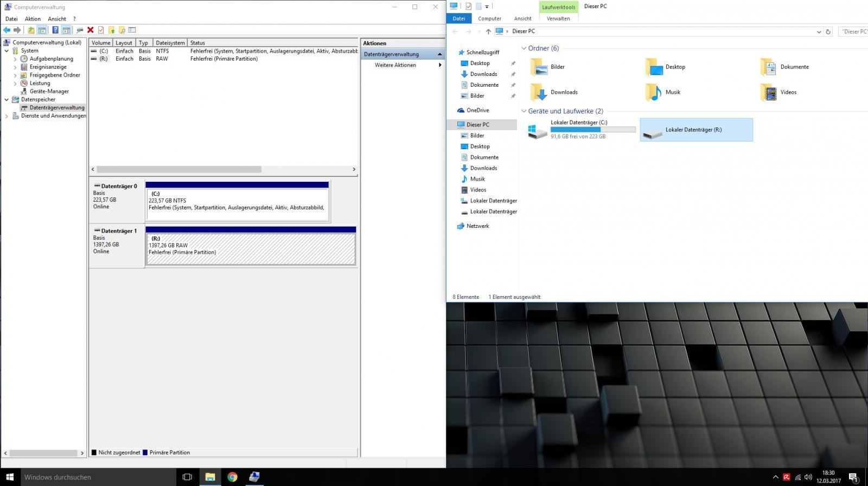
Task: Open the Datei menu in Computerverwaltung
Action: point(11,19)
